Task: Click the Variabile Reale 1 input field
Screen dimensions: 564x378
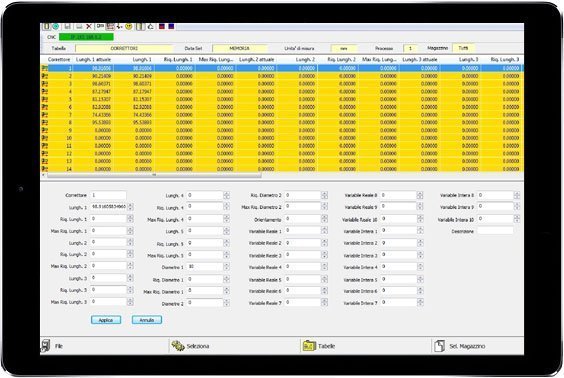Action: 303,231
